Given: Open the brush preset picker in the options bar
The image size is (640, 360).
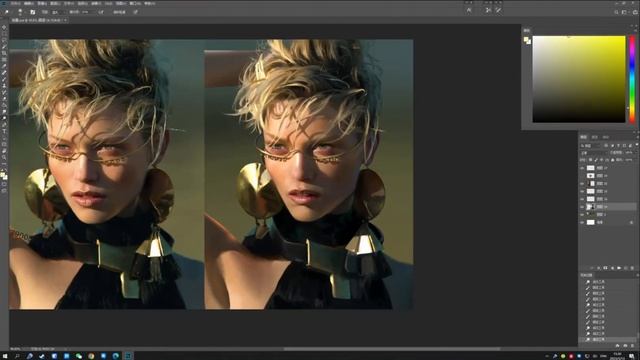Looking at the screenshot, I should pyautogui.click(x=20, y=12).
